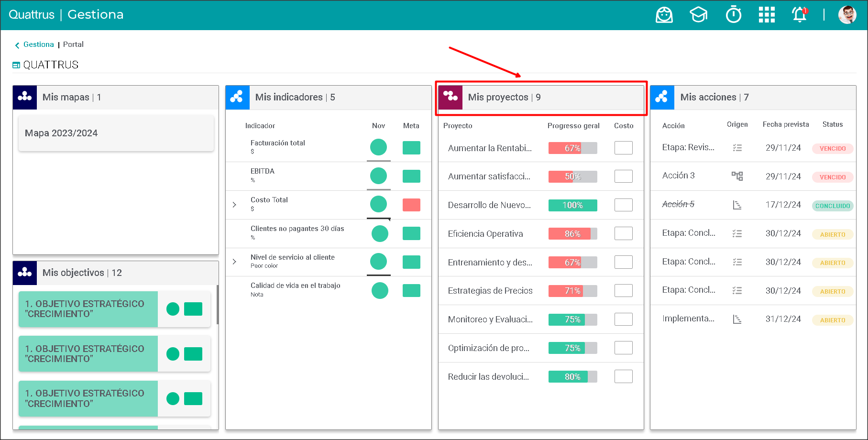
Task: Click the 100% progress bar for Desarrollo
Action: tap(572, 205)
